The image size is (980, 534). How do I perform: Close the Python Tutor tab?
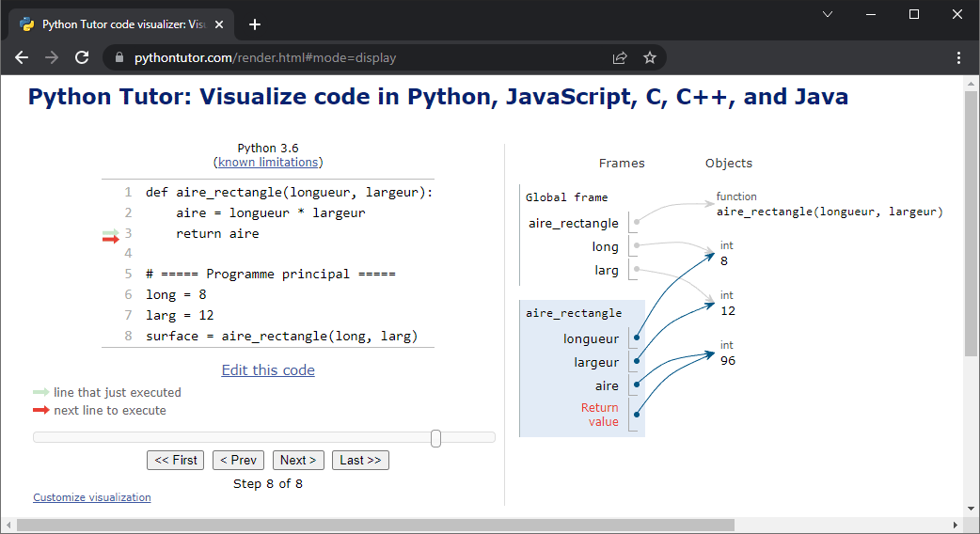pyautogui.click(x=219, y=24)
